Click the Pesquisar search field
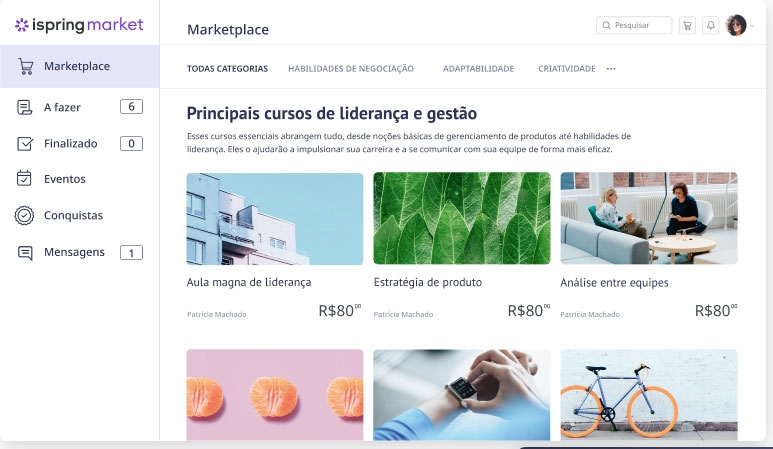 pos(634,25)
